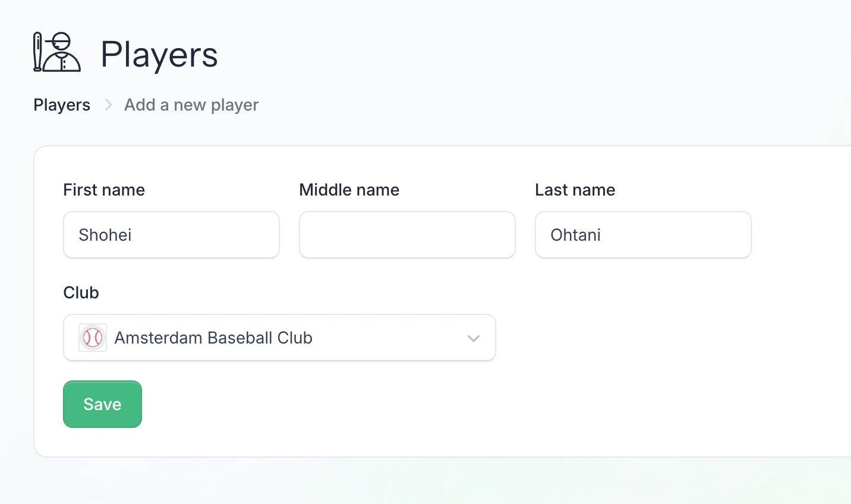Click into the empty Middle name field
Viewport: 851px width, 504px height.
407,235
